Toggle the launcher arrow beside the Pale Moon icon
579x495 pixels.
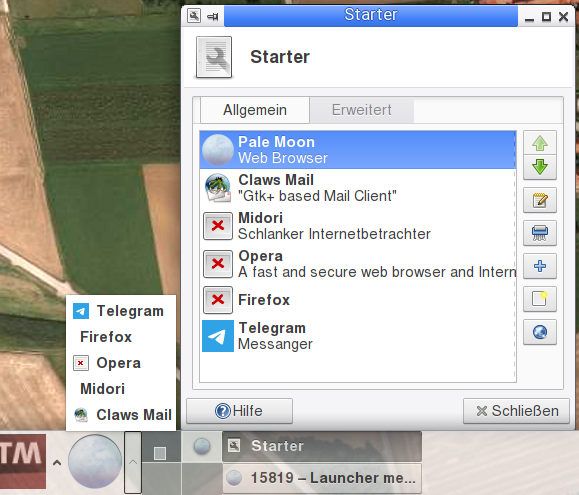click(x=133, y=462)
